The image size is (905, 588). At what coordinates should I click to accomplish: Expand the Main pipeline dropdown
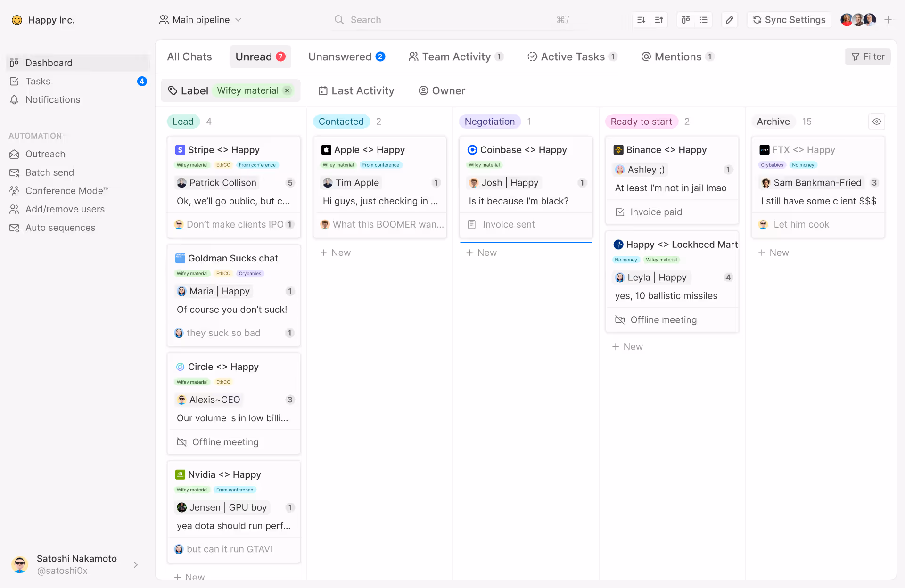pos(201,20)
